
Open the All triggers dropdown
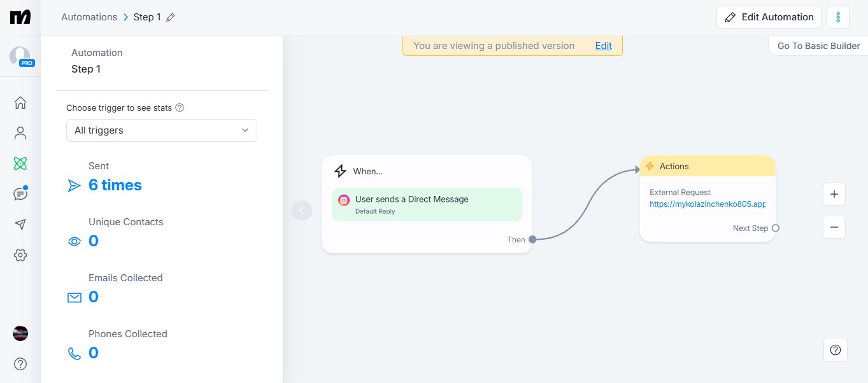click(x=162, y=130)
